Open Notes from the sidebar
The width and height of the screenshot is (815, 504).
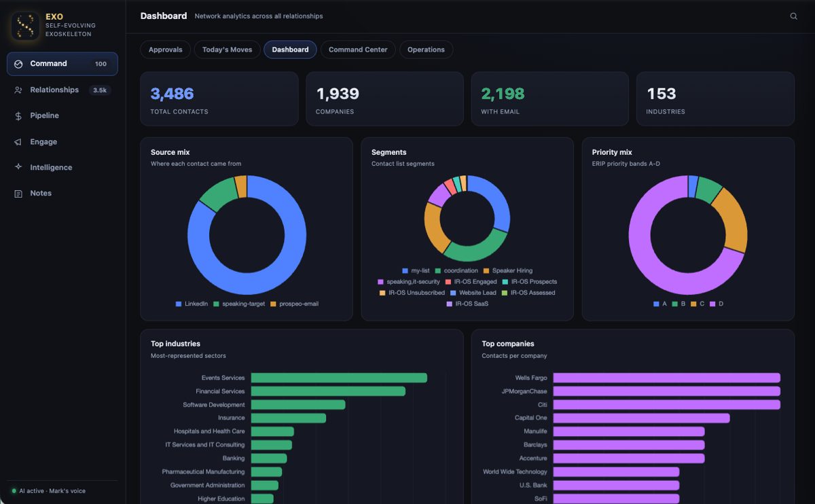click(x=62, y=194)
